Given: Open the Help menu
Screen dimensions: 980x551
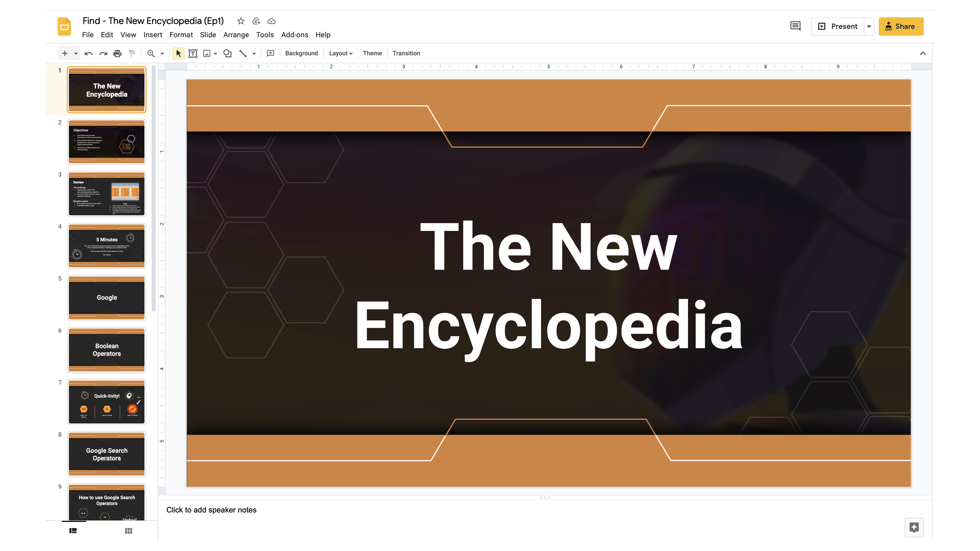Looking at the screenshot, I should point(323,35).
